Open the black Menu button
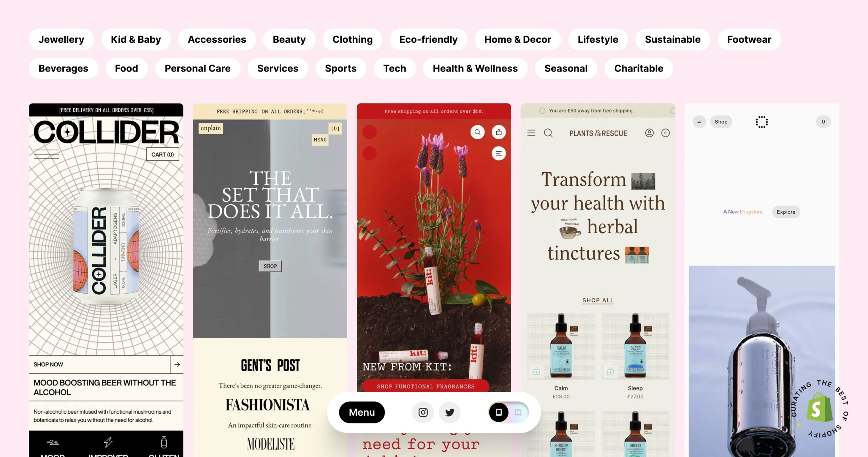868x457 pixels. pyautogui.click(x=362, y=412)
